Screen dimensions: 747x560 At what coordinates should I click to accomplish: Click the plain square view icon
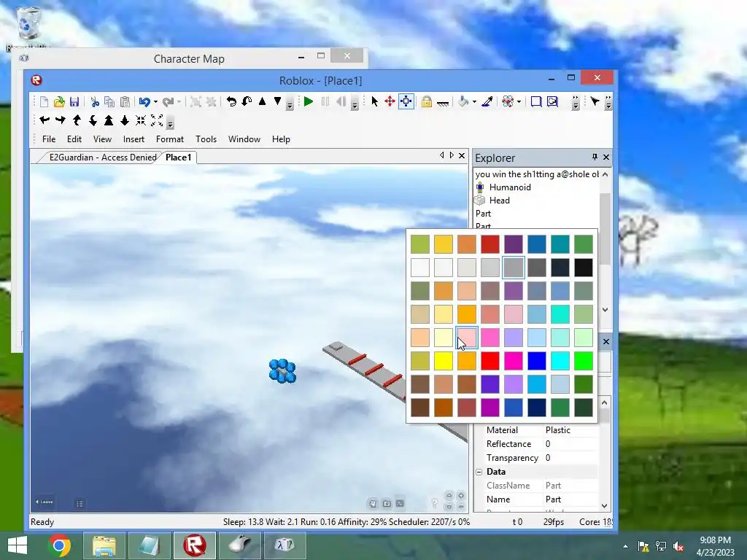pyautogui.click(x=536, y=101)
